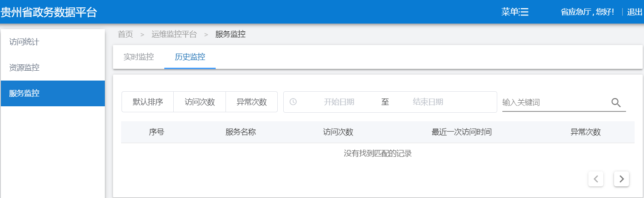This screenshot has height=198, width=644.
Task: Click the 异常次数 column header
Action: 585,132
